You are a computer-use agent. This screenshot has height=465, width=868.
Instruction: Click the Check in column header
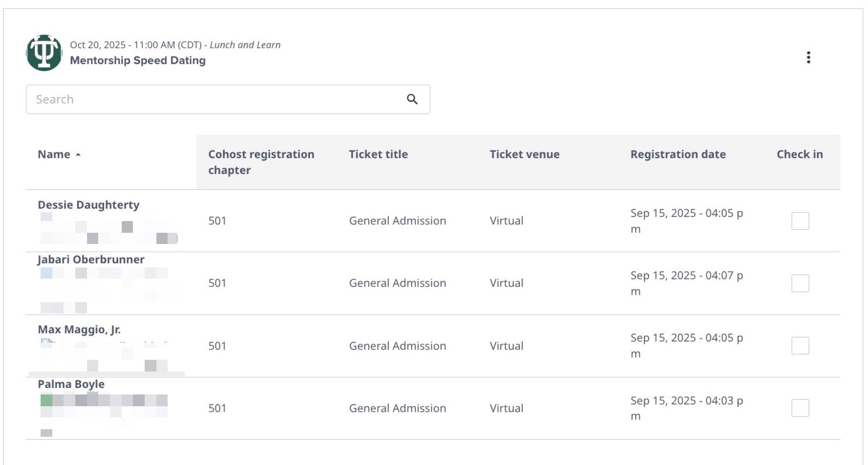(x=800, y=155)
